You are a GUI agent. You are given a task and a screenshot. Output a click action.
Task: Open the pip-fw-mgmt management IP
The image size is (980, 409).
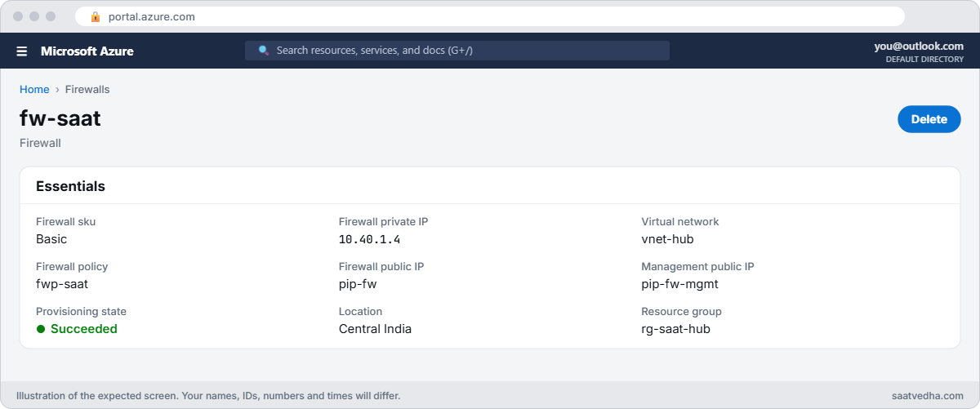679,284
